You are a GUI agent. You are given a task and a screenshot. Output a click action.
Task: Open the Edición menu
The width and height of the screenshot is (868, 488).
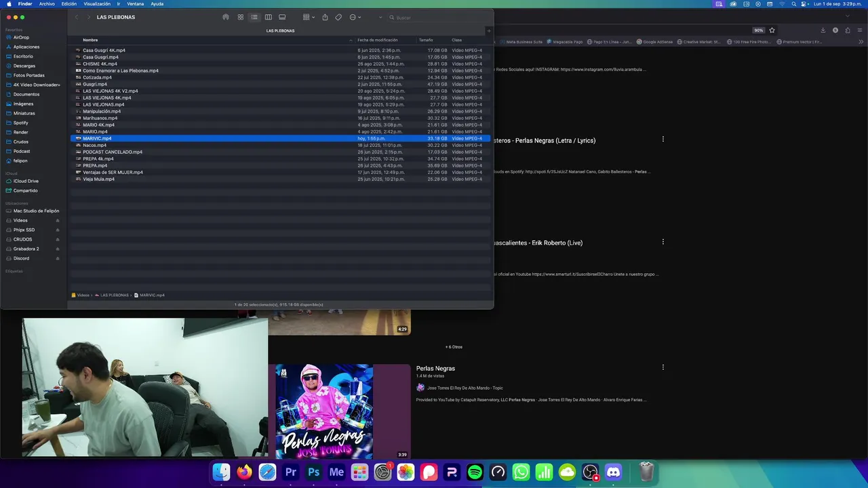tap(69, 4)
